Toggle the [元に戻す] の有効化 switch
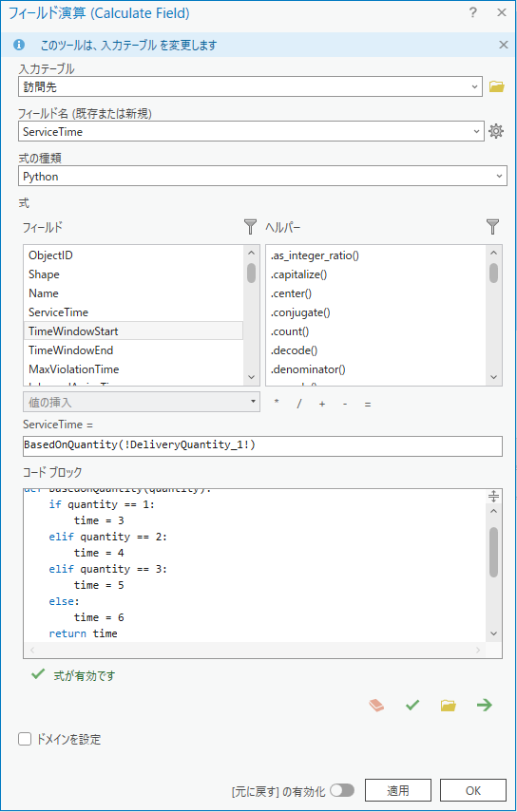 342,790
